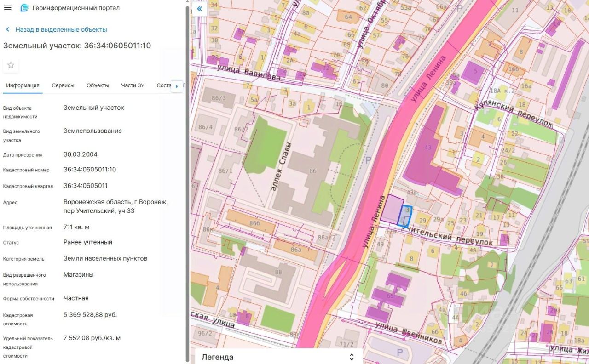Click the side panel vertical scrollbar
This screenshot has width=589, height=364.
tap(187, 184)
